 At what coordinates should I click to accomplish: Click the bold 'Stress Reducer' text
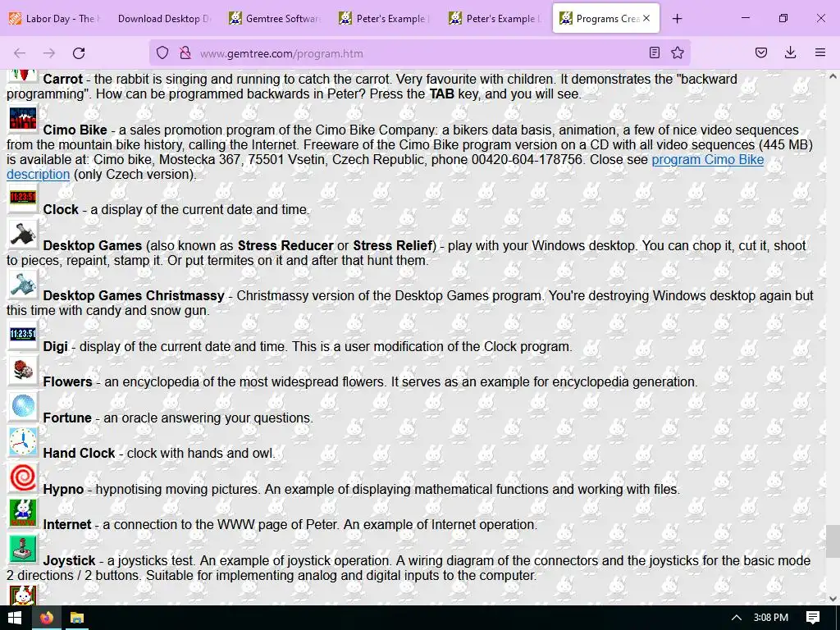coord(285,246)
